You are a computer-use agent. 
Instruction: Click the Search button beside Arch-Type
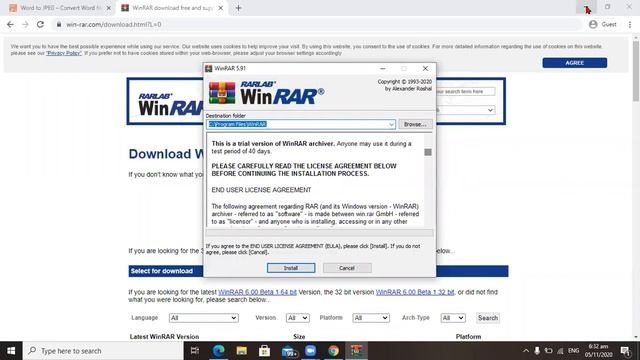488,318
